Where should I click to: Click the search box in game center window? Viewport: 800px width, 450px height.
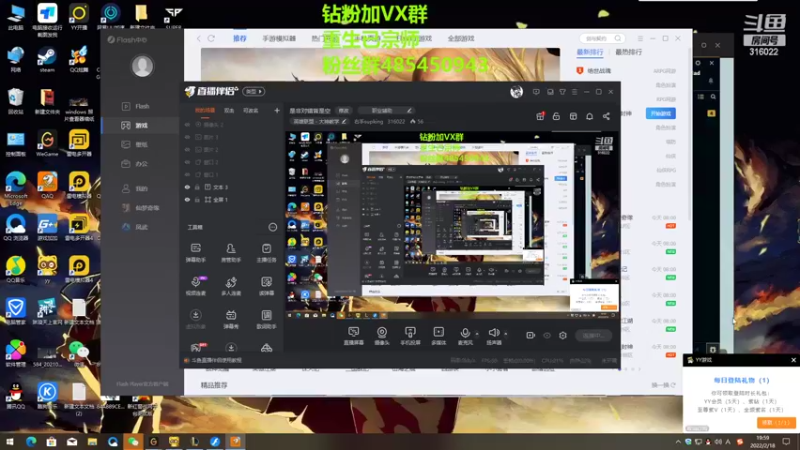coord(603,38)
